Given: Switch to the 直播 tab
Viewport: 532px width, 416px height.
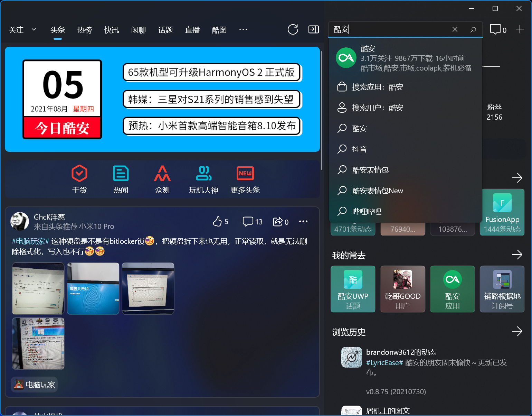Looking at the screenshot, I should click(192, 30).
